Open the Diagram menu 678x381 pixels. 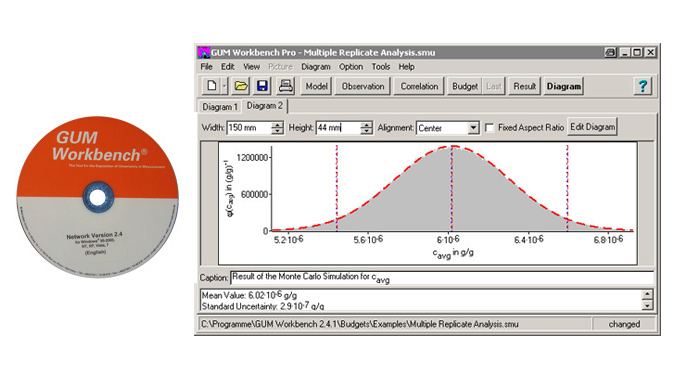click(x=316, y=67)
